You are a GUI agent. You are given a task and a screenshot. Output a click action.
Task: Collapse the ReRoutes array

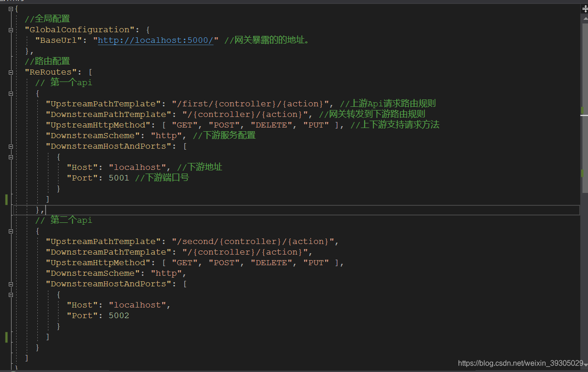(11, 72)
